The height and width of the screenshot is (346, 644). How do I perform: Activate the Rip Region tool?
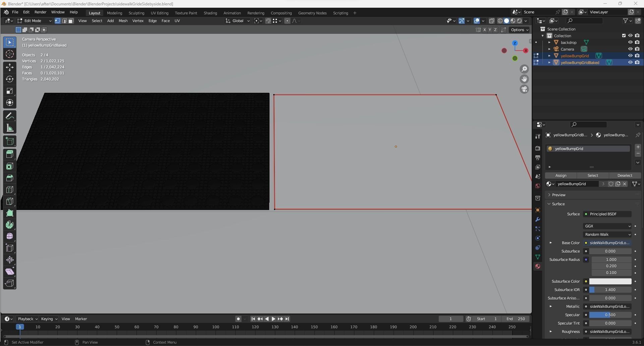10,283
